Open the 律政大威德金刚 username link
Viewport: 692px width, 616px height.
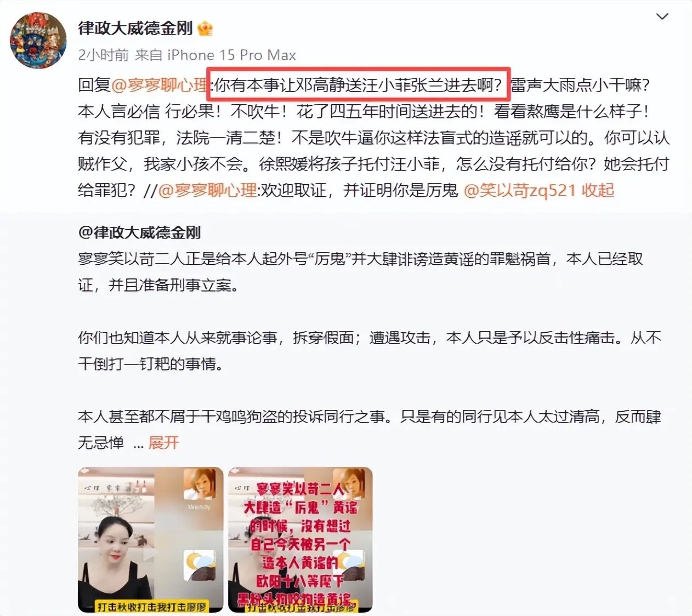(x=135, y=28)
